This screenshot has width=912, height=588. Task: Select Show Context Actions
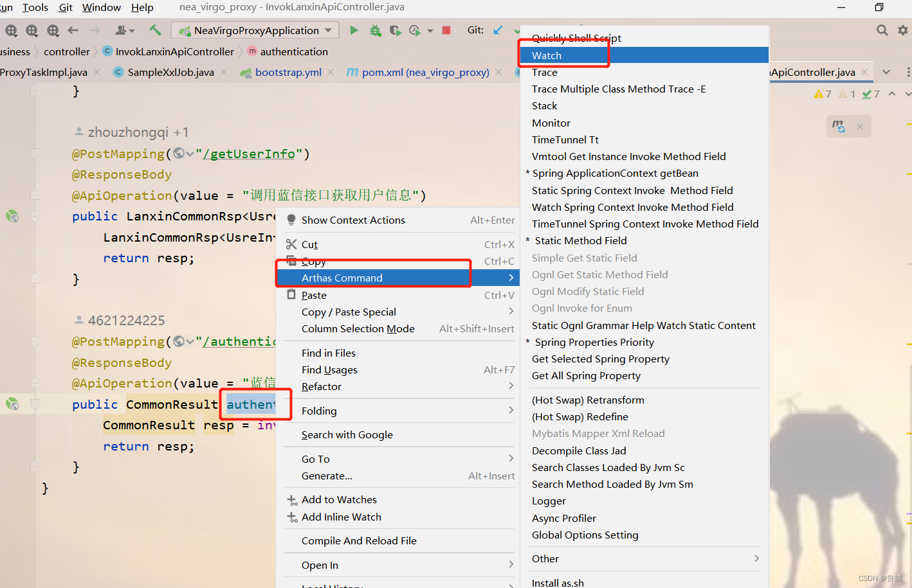coord(398,220)
